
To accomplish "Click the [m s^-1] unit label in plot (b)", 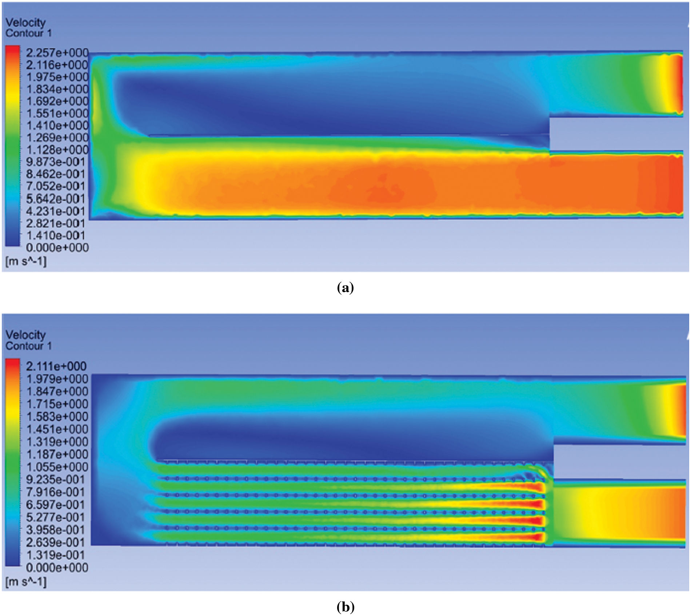I will [x=26, y=582].
